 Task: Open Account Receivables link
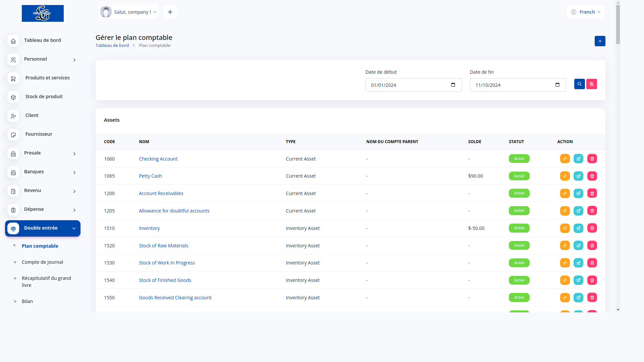pyautogui.click(x=161, y=193)
